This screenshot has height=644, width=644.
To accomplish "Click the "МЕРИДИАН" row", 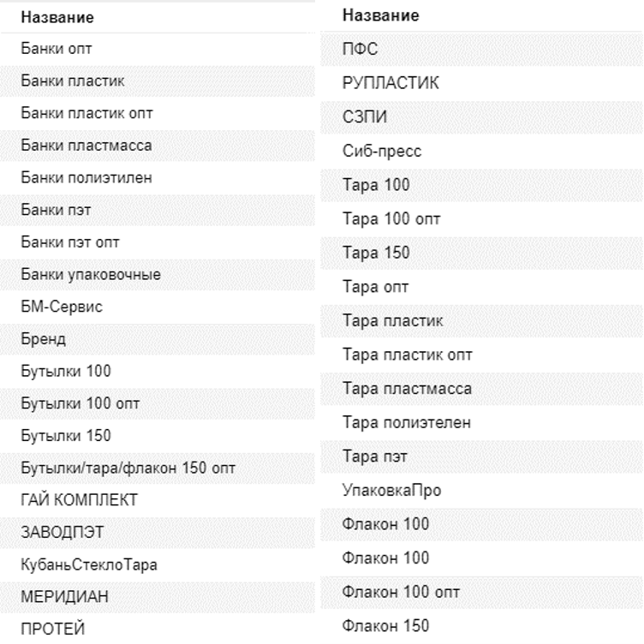I will 65,596.
